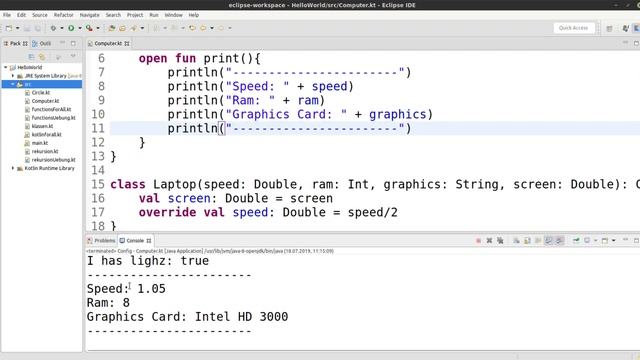The height and width of the screenshot is (360, 640).
Task: Open the Navigate menu
Action: [89, 15]
